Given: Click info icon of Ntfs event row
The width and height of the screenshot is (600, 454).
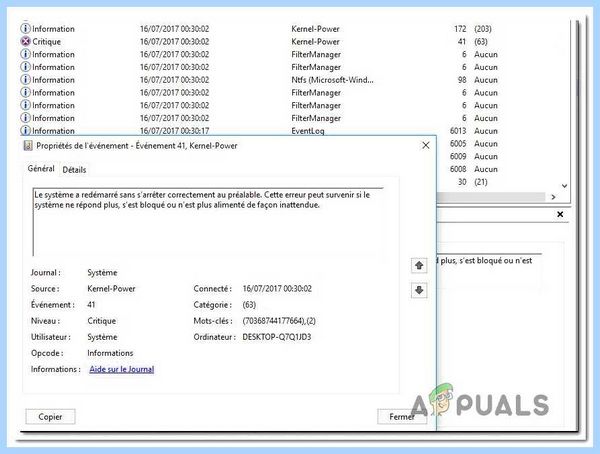Looking at the screenshot, I should [25, 80].
